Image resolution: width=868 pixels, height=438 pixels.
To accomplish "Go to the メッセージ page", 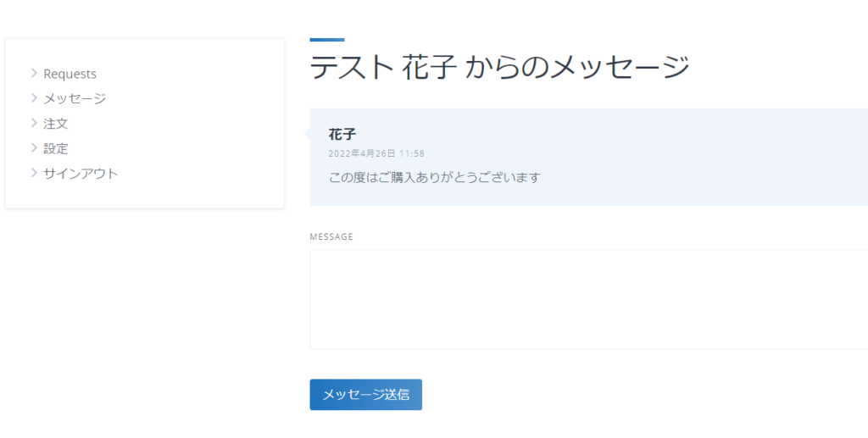I will pos(75,98).
